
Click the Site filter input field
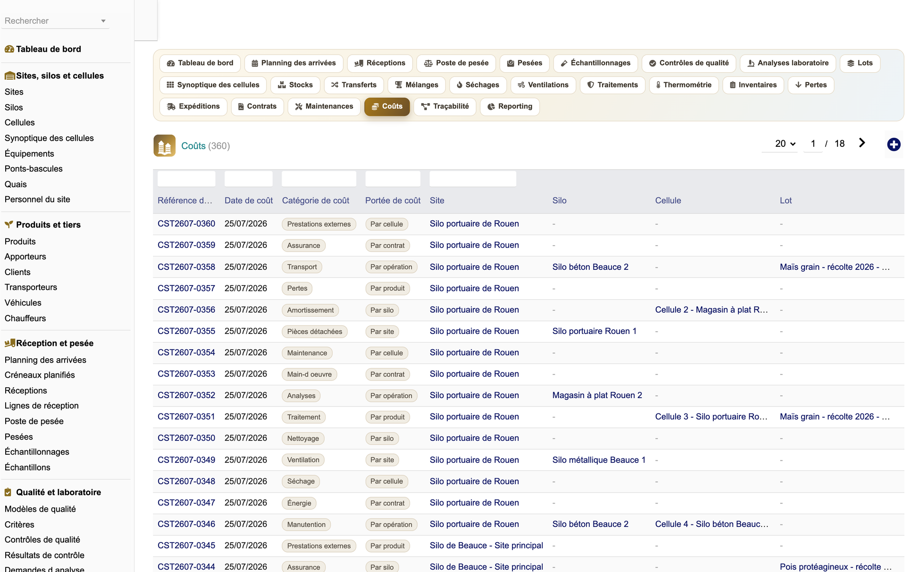(x=472, y=179)
